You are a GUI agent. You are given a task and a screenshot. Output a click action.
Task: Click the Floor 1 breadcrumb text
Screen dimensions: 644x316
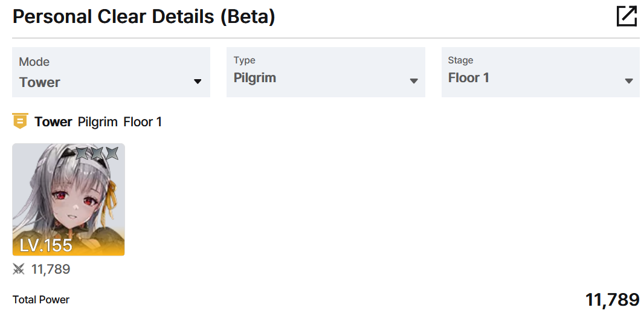click(143, 121)
